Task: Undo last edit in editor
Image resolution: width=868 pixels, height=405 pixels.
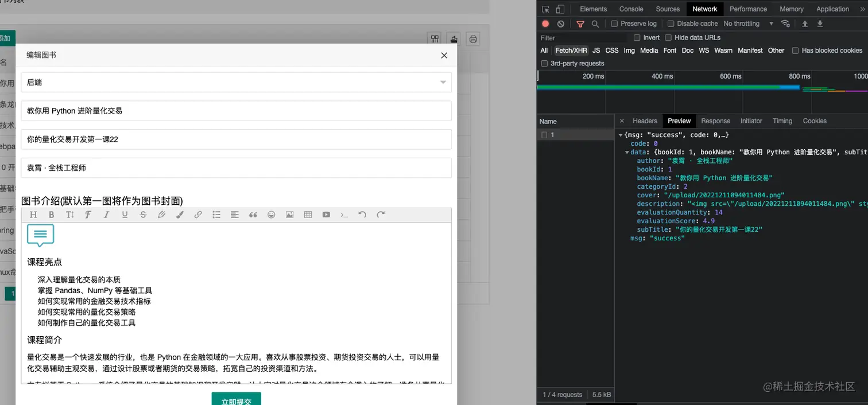Action: point(362,215)
